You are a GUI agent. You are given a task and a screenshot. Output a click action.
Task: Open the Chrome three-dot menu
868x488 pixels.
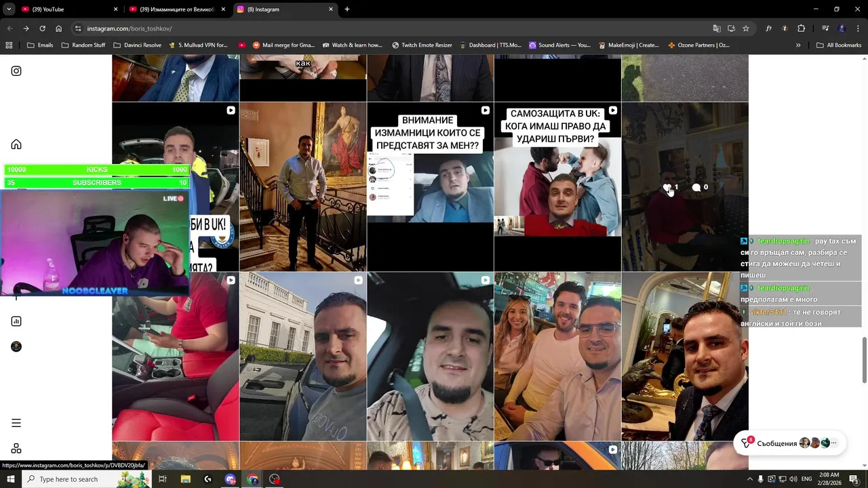(859, 28)
